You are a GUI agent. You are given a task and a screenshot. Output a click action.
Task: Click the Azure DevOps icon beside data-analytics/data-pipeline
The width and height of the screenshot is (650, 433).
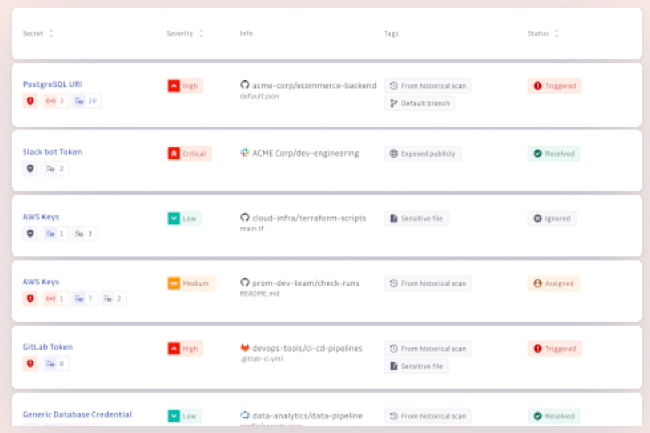pyautogui.click(x=244, y=414)
